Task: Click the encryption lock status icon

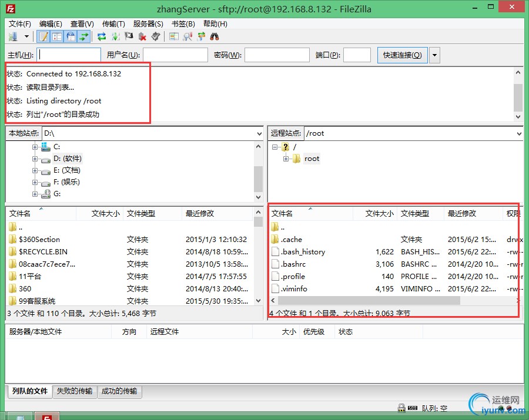Action: (x=401, y=408)
